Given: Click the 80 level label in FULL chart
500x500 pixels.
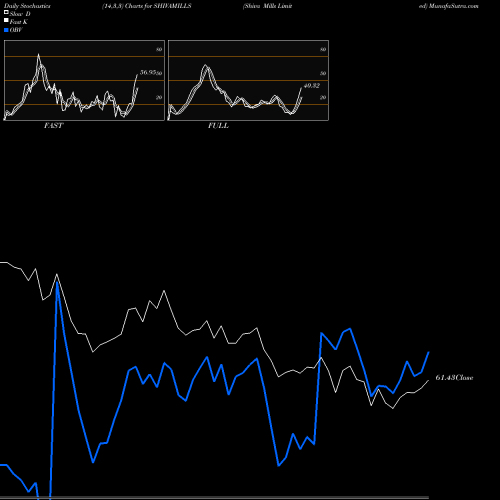Looking at the screenshot, I should tap(323, 49).
